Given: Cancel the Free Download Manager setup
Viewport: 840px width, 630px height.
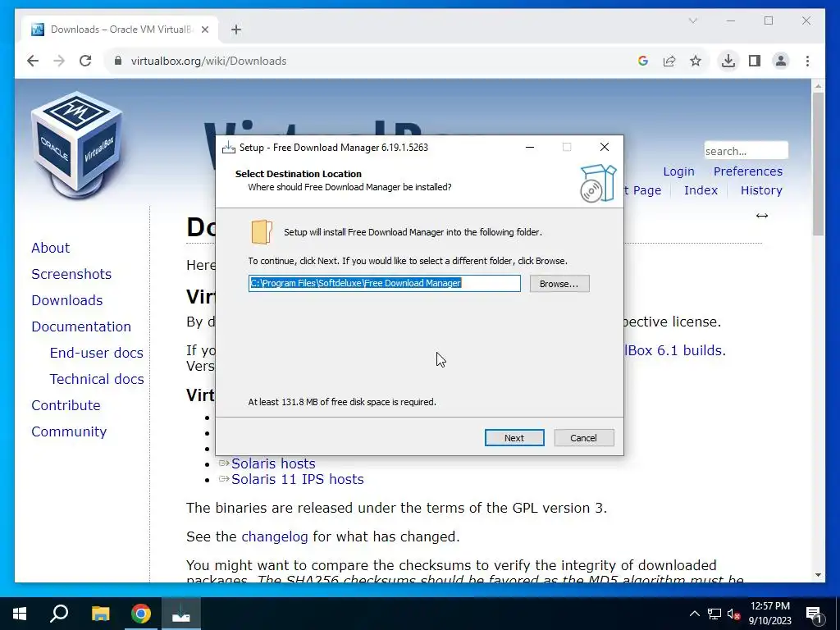Looking at the screenshot, I should pos(583,438).
